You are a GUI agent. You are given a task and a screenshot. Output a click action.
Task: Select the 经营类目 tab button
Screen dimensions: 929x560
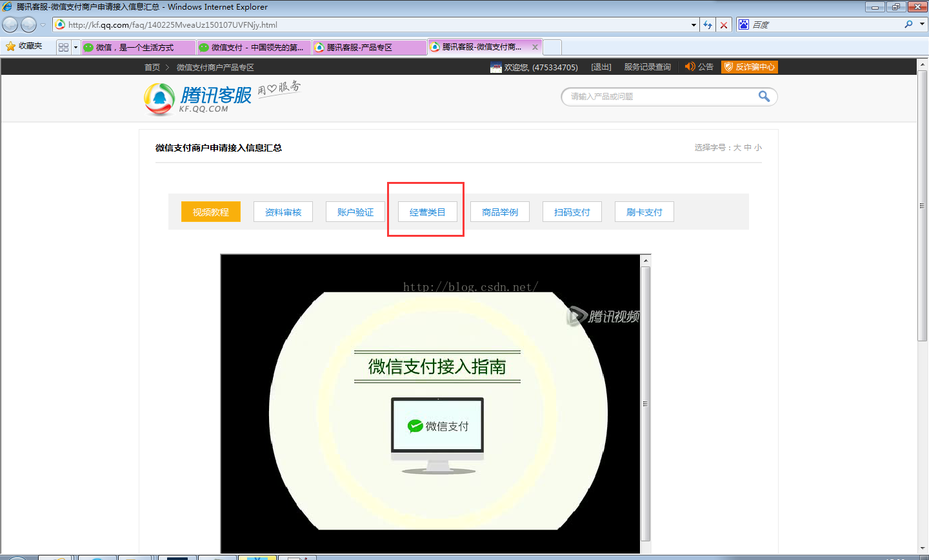pyautogui.click(x=428, y=212)
